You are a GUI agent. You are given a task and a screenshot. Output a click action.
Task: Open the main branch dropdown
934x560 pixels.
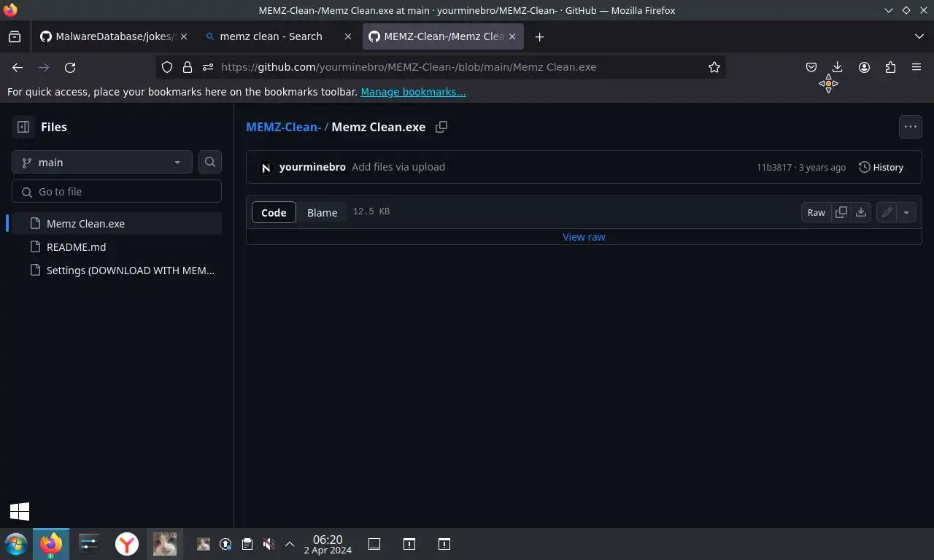coord(102,162)
